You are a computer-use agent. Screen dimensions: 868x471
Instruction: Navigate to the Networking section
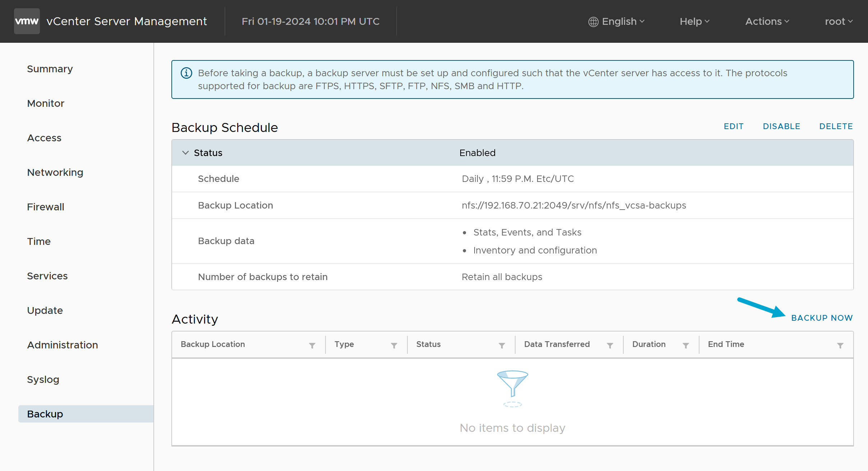coord(55,172)
